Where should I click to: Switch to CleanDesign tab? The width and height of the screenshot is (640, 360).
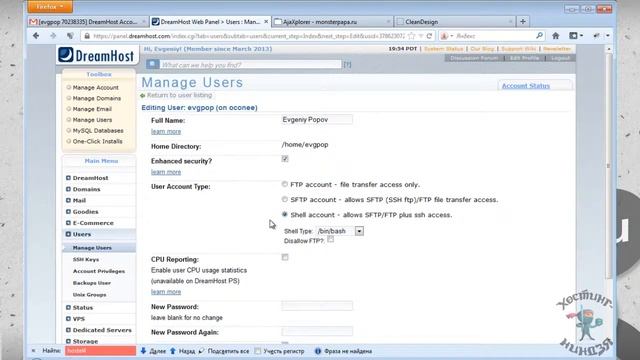[x=455, y=22]
